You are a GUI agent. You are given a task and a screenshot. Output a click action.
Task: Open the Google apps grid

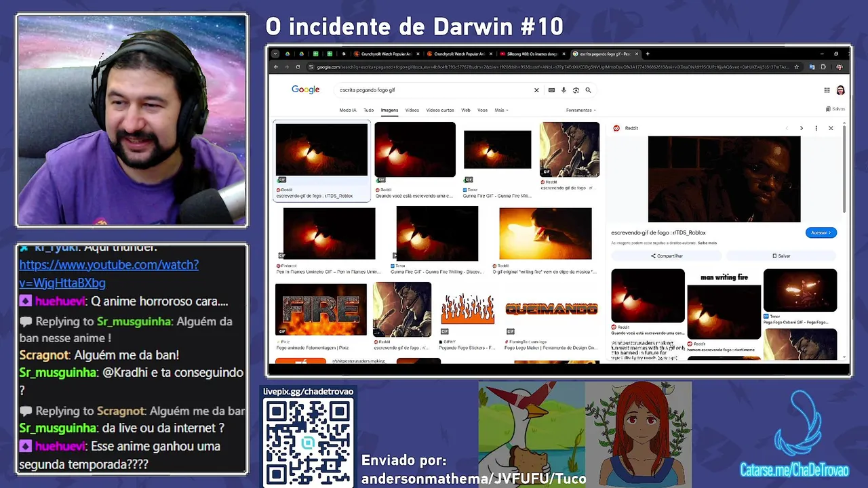[827, 90]
